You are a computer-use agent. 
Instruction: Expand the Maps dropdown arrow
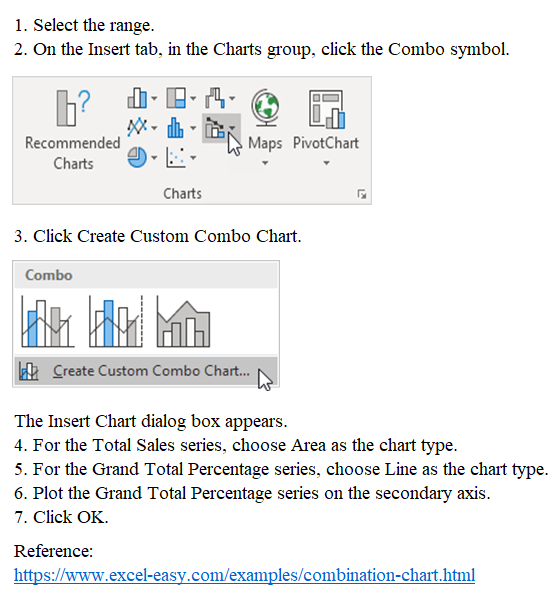coord(265,163)
